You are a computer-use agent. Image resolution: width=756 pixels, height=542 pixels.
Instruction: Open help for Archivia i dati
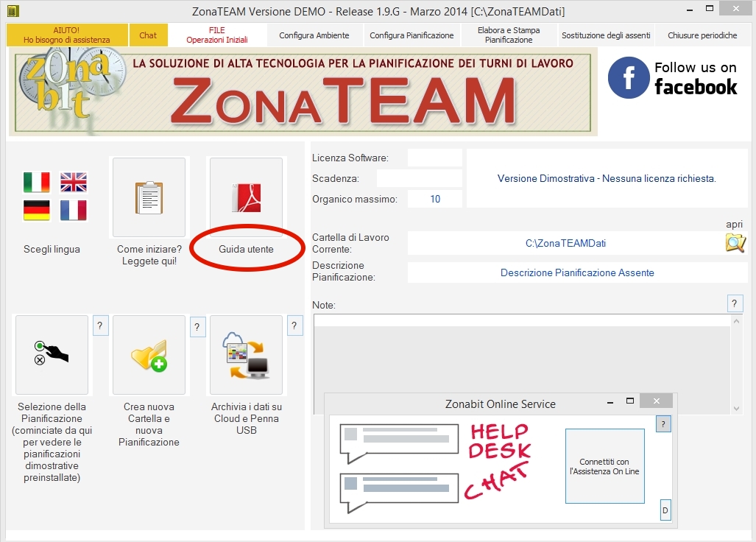click(294, 325)
